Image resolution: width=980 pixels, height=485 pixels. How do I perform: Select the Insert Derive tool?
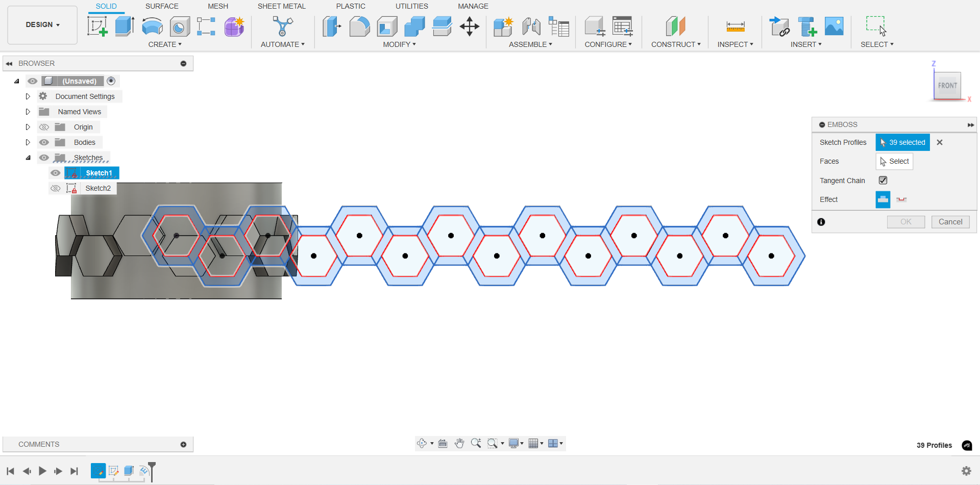click(x=779, y=26)
